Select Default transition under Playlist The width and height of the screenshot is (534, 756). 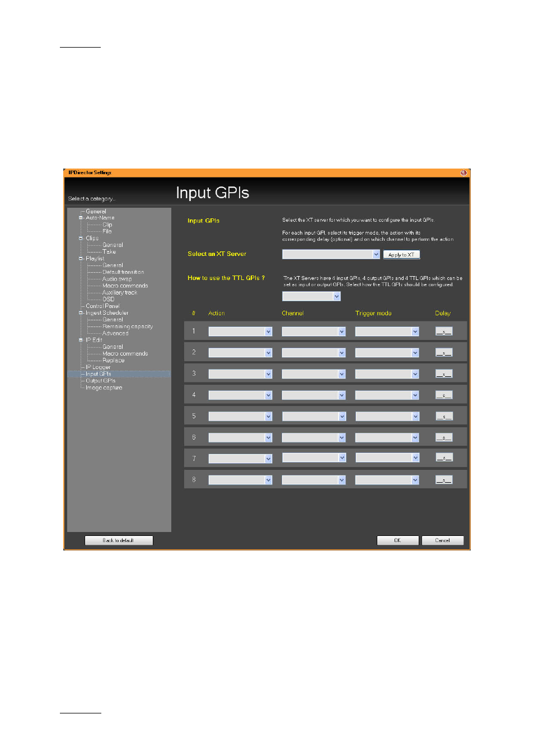(x=123, y=272)
